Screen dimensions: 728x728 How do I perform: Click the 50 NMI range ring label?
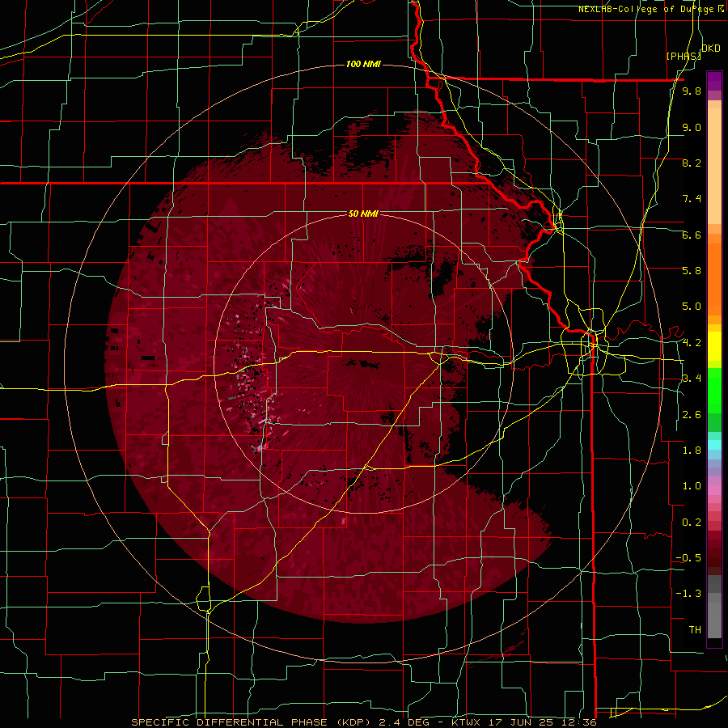363,214
